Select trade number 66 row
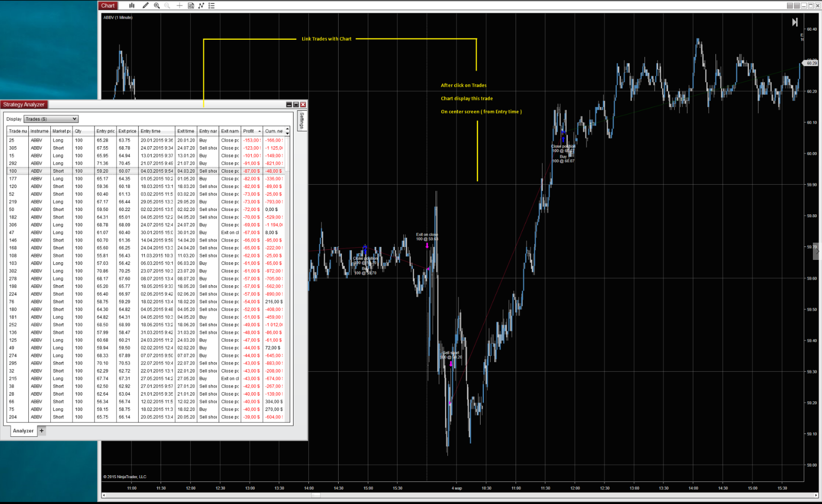Viewport: 822px width, 504px height. pyautogui.click(x=146, y=402)
